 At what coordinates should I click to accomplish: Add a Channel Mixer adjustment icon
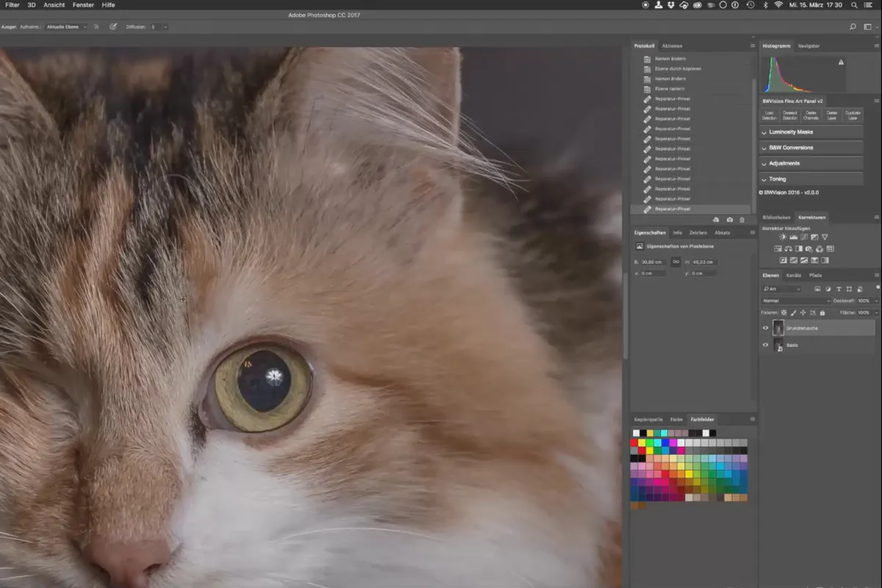(x=820, y=248)
